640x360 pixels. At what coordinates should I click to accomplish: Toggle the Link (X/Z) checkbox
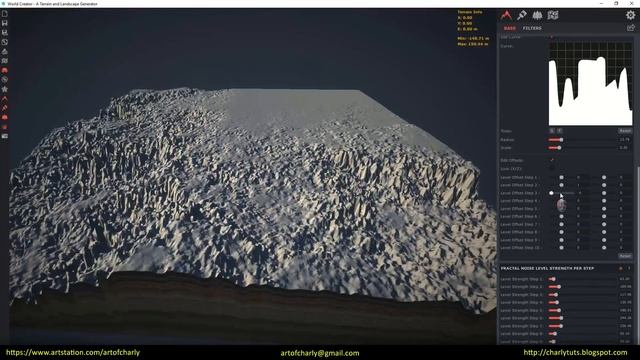coord(551,168)
